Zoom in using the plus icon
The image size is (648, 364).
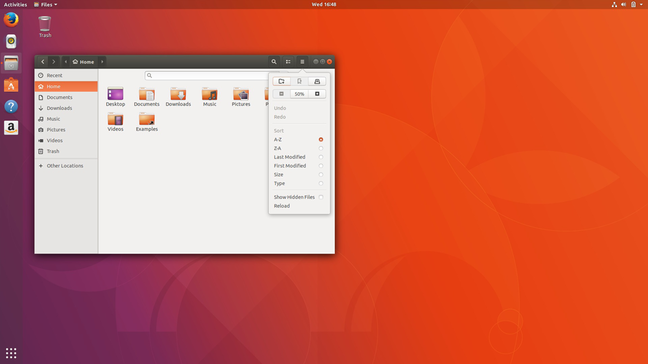(317, 94)
